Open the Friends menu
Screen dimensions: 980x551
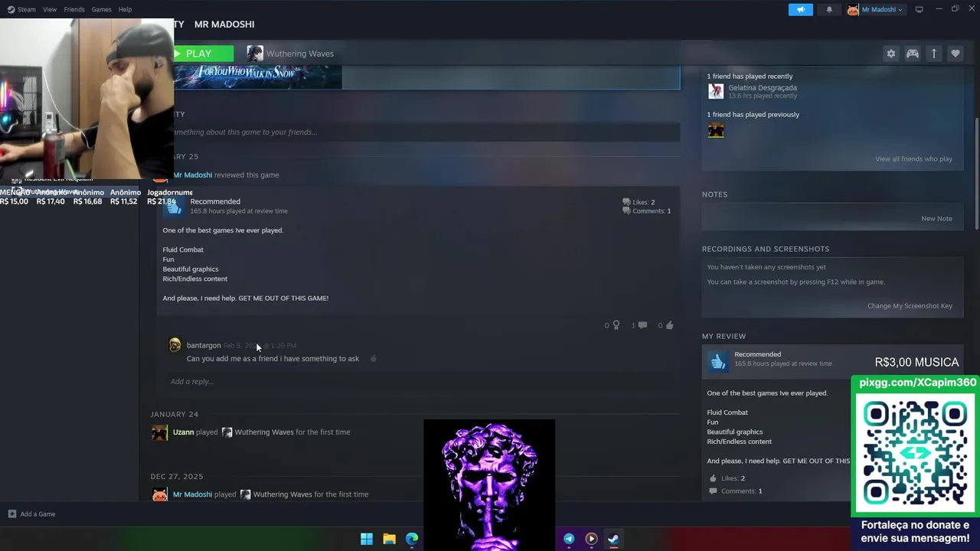click(74, 9)
